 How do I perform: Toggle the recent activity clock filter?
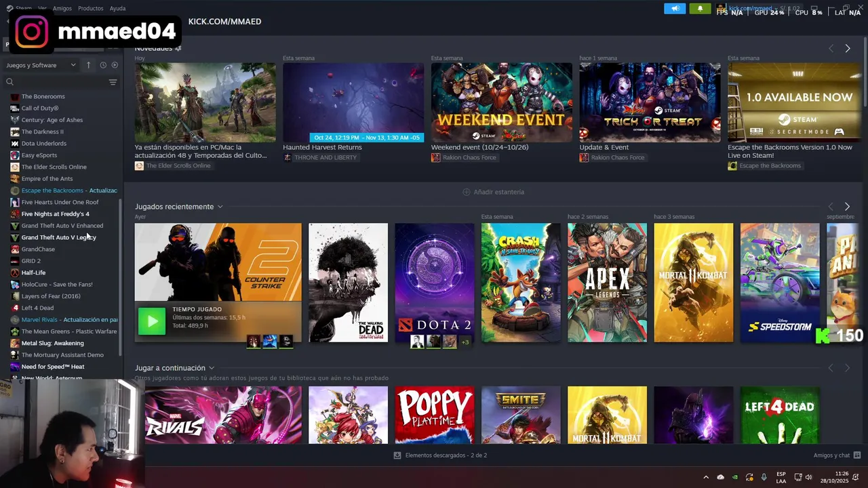coord(103,65)
